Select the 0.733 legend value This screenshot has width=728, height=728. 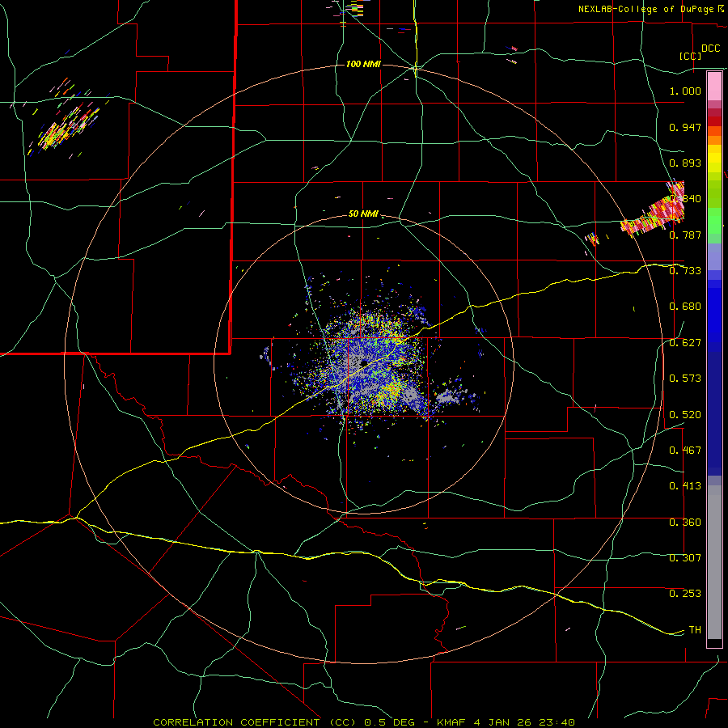[x=685, y=271]
